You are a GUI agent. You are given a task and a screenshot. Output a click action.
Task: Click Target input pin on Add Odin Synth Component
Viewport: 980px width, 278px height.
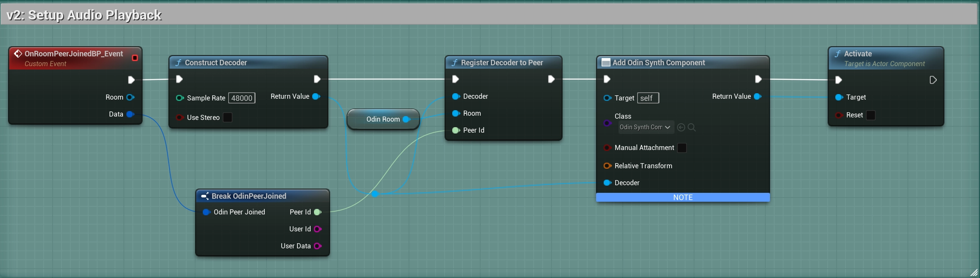608,98
